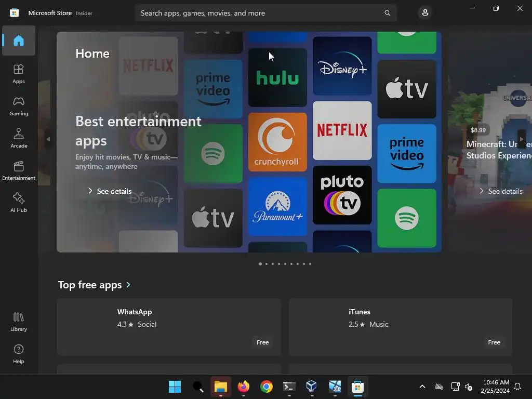The image size is (532, 399).
Task: Open the clock showing 10:46 AM
Action: pyautogui.click(x=495, y=387)
